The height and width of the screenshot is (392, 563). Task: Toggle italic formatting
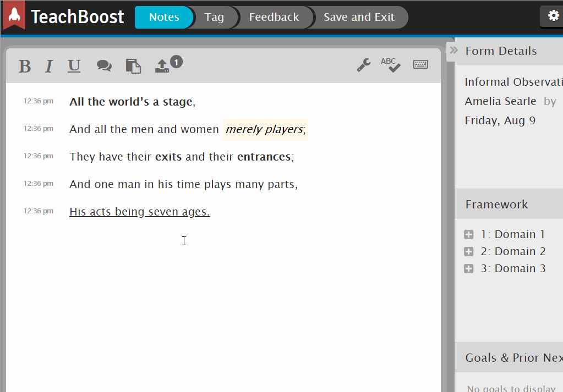click(49, 67)
